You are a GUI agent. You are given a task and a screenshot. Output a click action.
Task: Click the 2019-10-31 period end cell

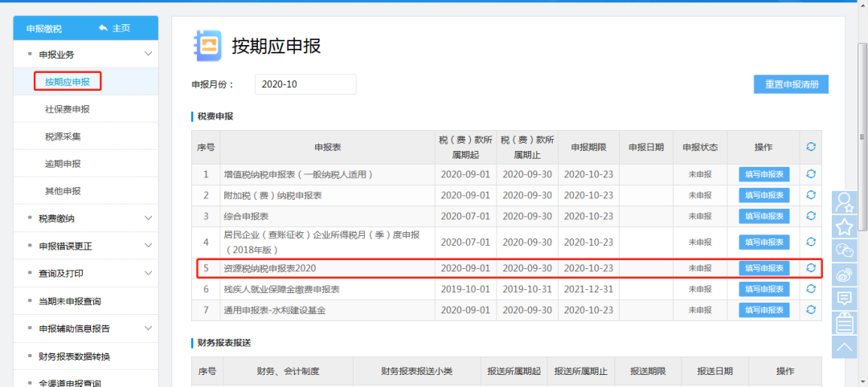click(x=527, y=289)
